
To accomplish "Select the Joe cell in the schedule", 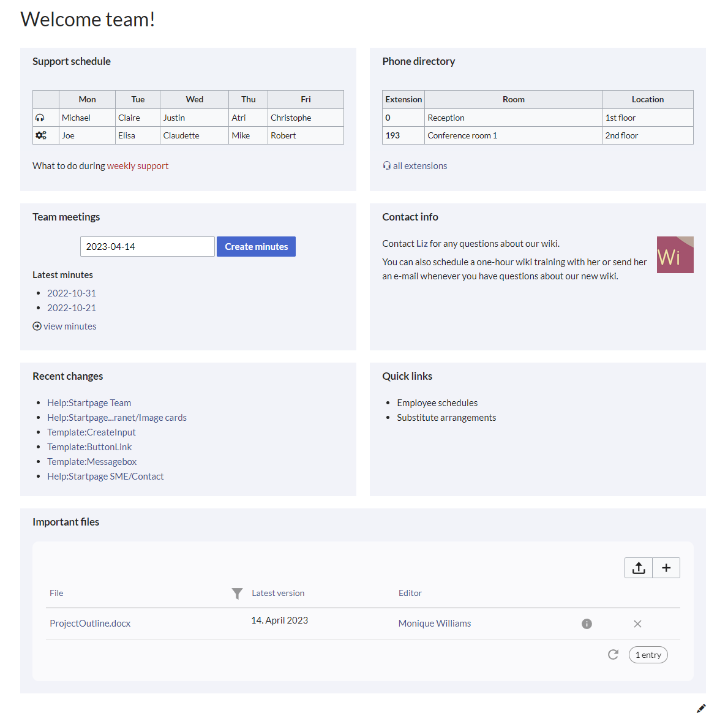I will [88, 135].
